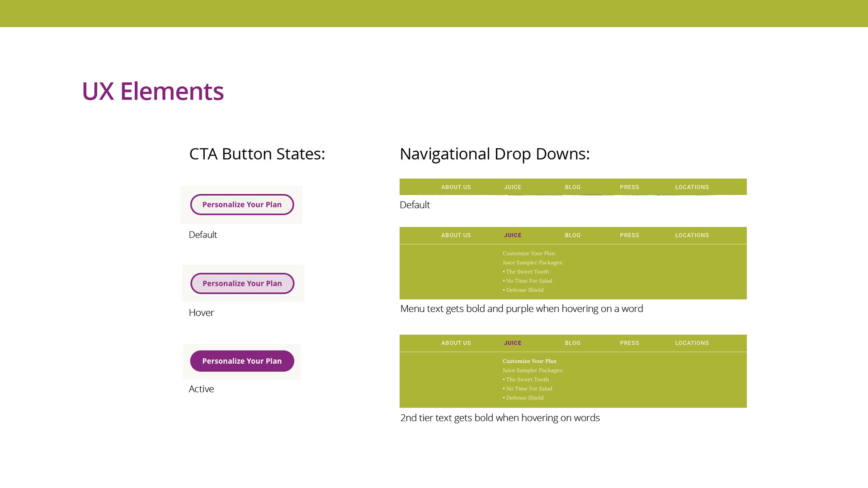This screenshot has height=488, width=868.
Task: Click purple JUICE in the middle nav bar
Action: tap(513, 235)
